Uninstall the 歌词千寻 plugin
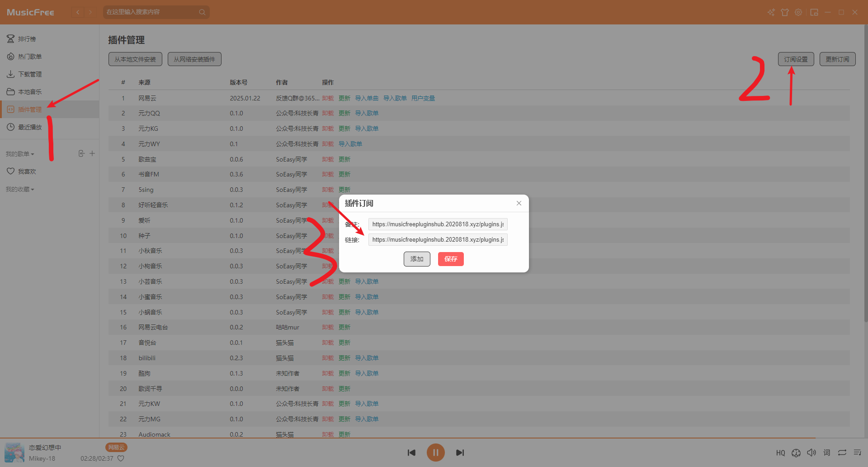This screenshot has width=868, height=467. click(x=328, y=389)
